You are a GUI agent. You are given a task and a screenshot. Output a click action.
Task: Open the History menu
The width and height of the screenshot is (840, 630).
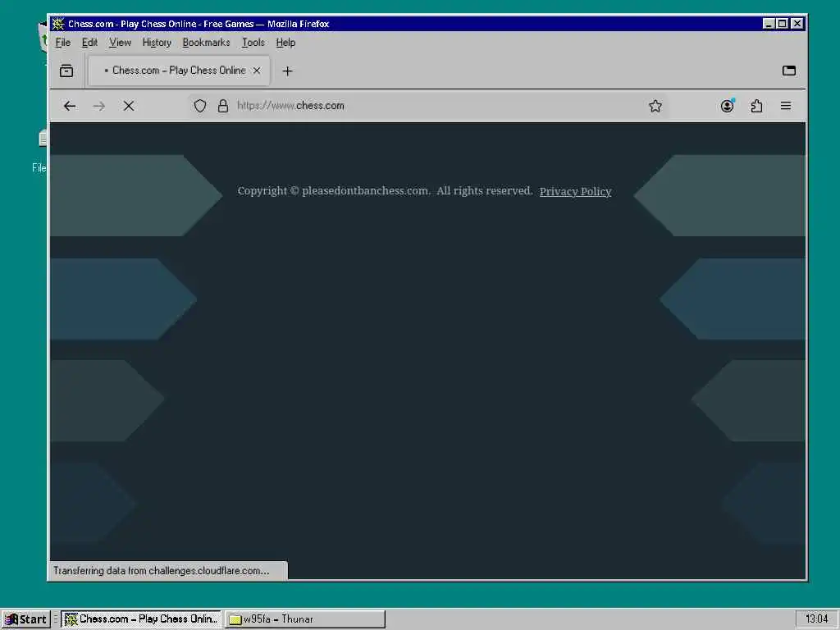[157, 43]
